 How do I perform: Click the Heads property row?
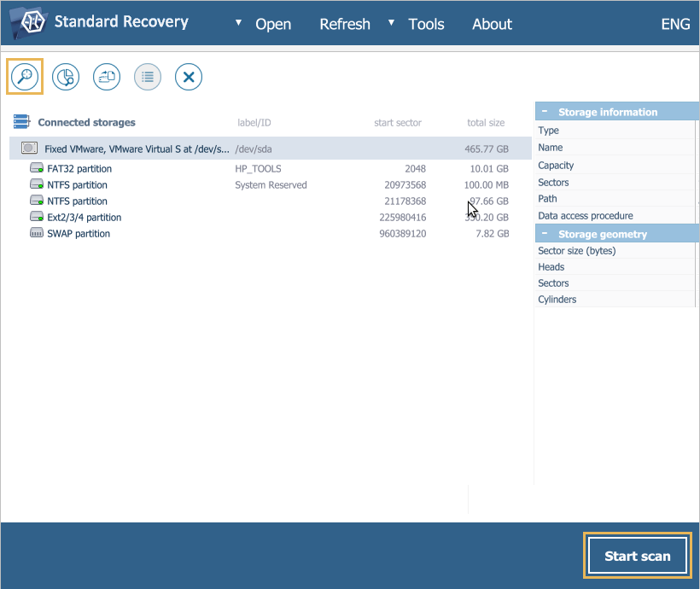[x=615, y=266]
